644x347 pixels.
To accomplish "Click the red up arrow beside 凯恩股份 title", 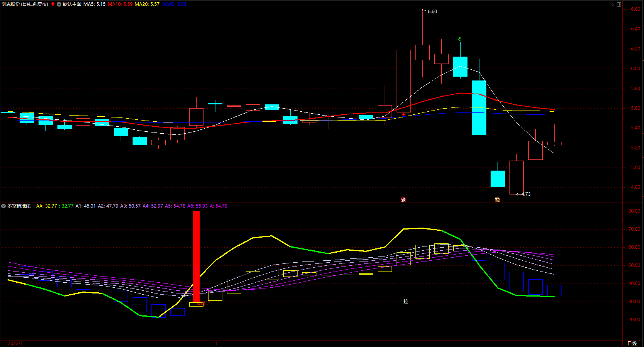I will pos(53,4).
